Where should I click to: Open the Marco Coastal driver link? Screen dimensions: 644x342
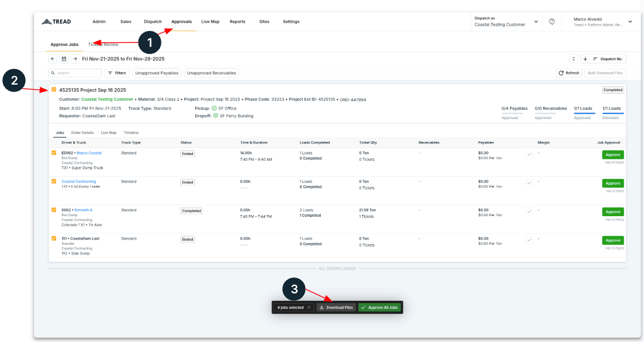pos(89,153)
